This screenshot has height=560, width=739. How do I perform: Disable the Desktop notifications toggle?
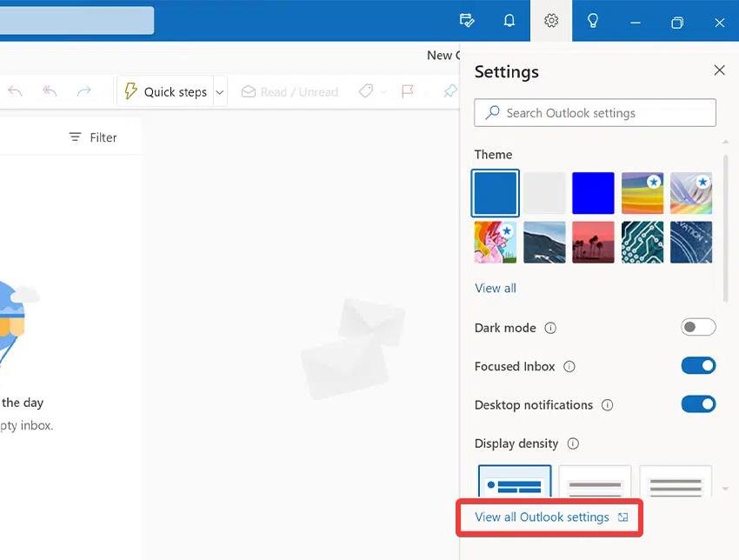pyautogui.click(x=698, y=404)
